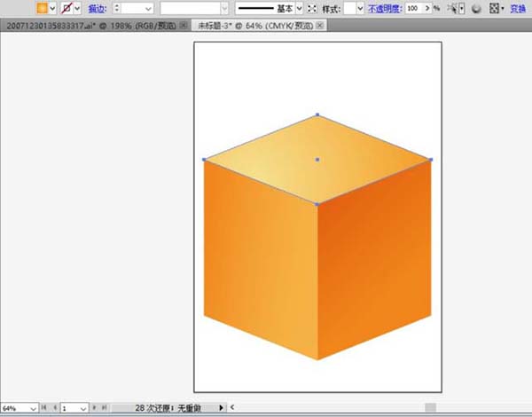Viewport: 532px width, 417px height.
Task: Expand the opacity slider arrow
Action: 427,8
